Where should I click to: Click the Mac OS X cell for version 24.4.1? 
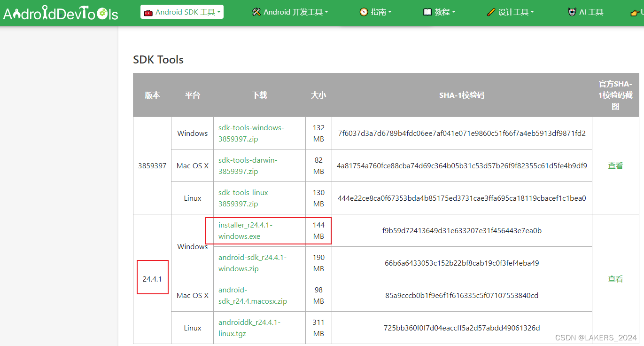click(193, 296)
